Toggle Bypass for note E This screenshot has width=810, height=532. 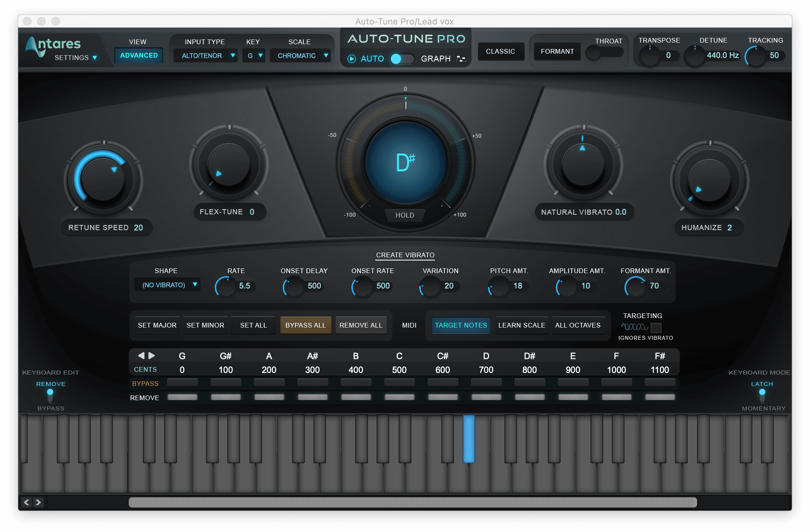tap(573, 382)
